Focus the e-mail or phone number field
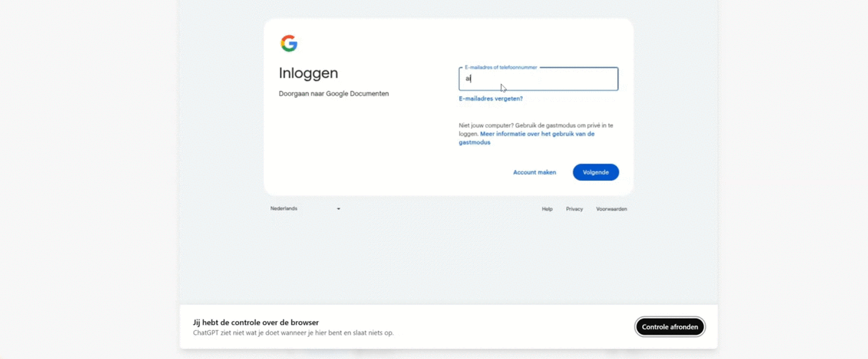The width and height of the screenshot is (868, 359). (538, 79)
